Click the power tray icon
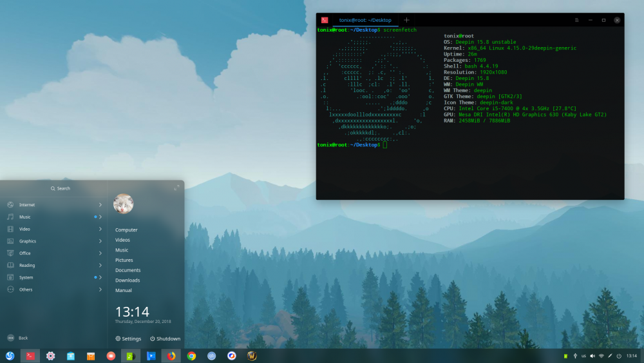The height and width of the screenshot is (363, 644). click(x=619, y=356)
